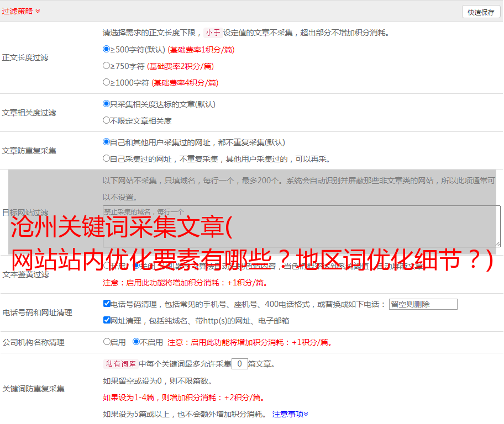The width and height of the screenshot is (504, 424).
Task: Click the 文章相关度过滤 row label
Action: click(x=29, y=113)
